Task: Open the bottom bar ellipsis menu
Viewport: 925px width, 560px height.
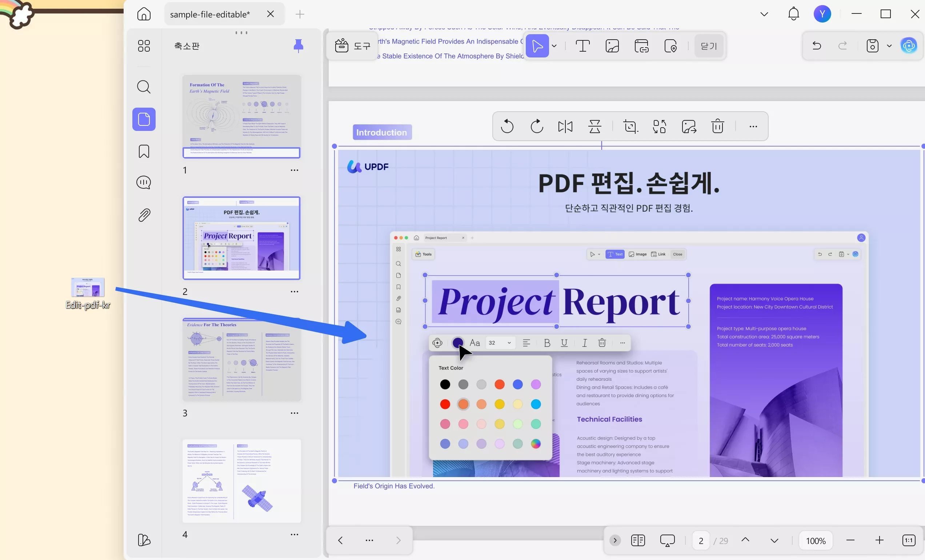Action: point(369,540)
